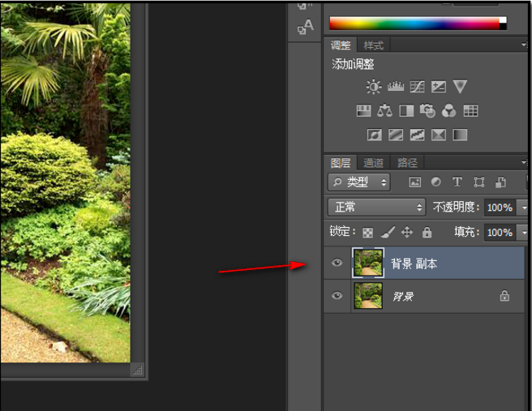Add a Hue/Saturation adjustment
The width and height of the screenshot is (532, 411).
(363, 110)
